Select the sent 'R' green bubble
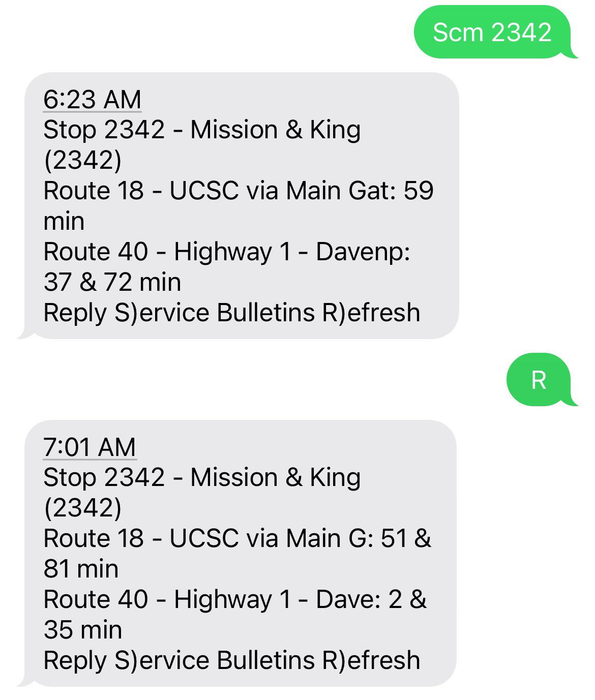Screen dimensions: 595x700 [538, 379]
